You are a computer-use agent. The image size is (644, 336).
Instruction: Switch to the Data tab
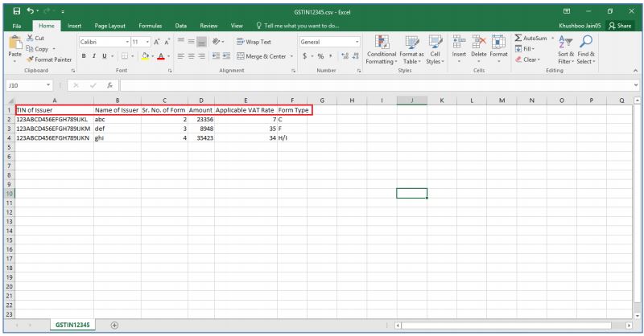(180, 26)
